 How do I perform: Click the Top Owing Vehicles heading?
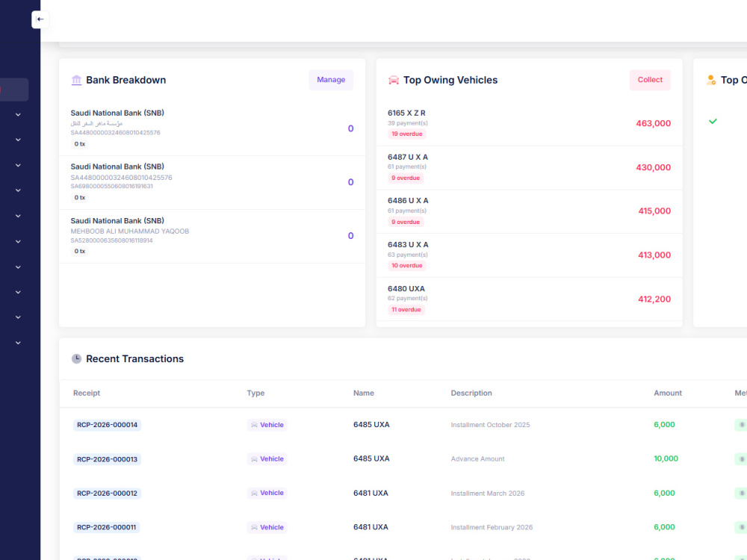click(x=450, y=80)
